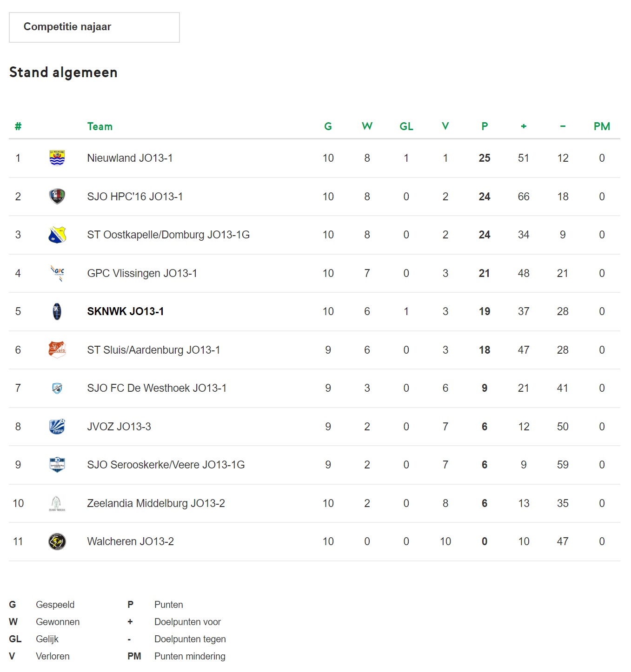Viewport: 631px width, 672px height.
Task: Click the Team column header
Action: 100,126
